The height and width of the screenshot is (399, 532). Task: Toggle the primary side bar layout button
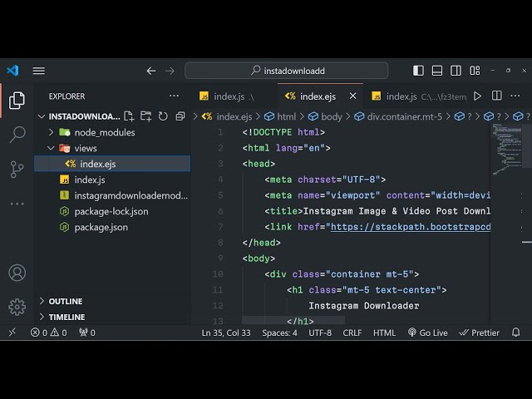tap(418, 71)
